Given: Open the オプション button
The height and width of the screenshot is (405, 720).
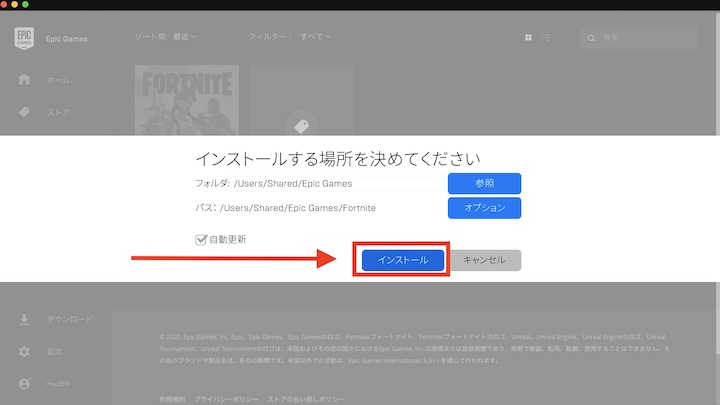Looking at the screenshot, I should click(484, 208).
